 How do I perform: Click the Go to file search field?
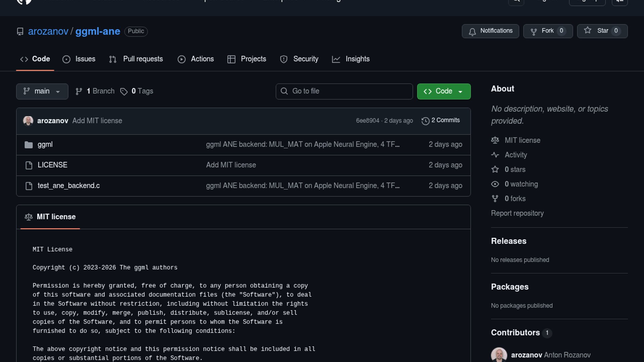pos(344,91)
